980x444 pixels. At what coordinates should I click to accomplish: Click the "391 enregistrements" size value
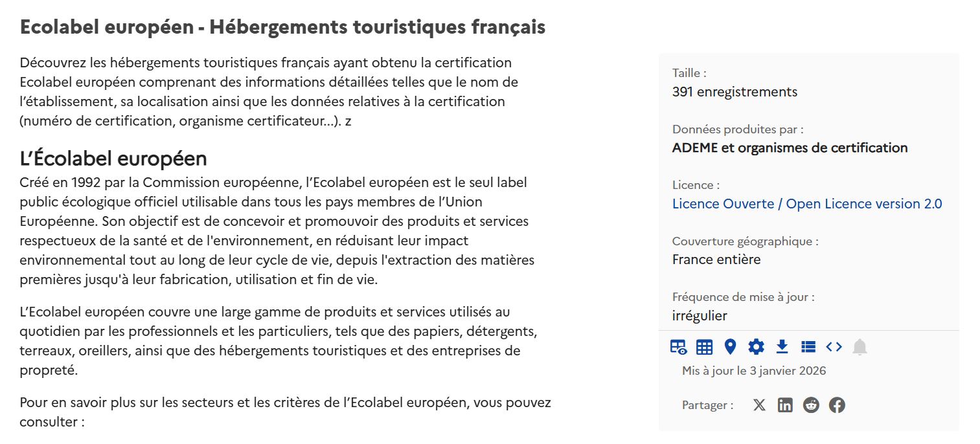tap(735, 92)
